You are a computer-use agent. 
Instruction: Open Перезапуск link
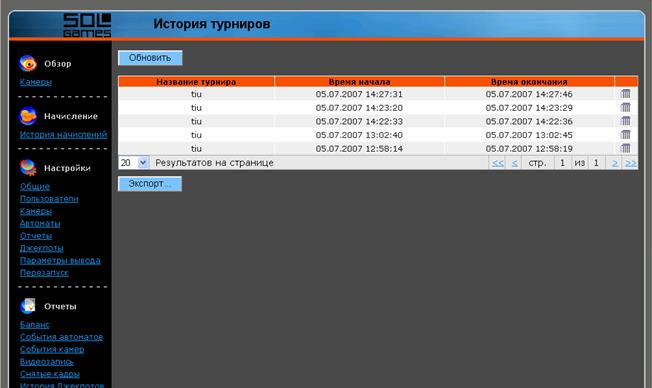tap(44, 273)
